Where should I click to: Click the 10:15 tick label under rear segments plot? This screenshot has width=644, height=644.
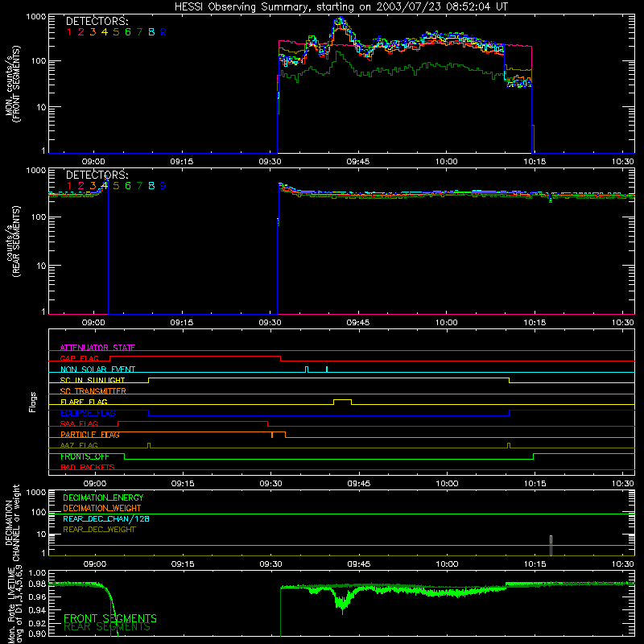click(x=535, y=323)
